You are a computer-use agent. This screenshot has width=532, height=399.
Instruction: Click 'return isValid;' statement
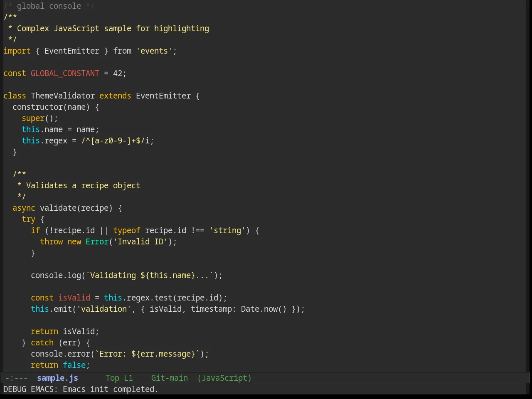click(65, 331)
